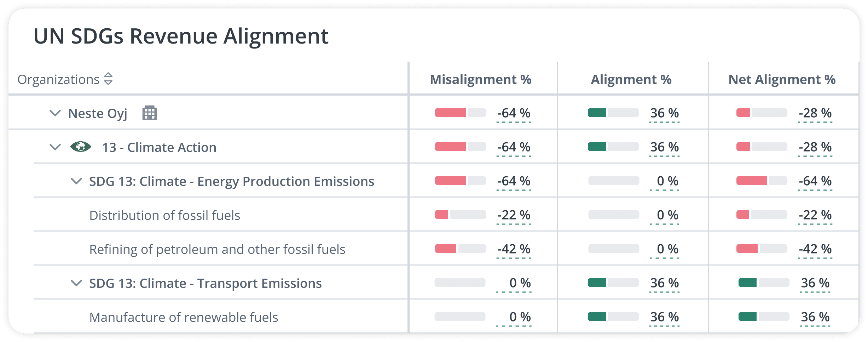868x342 pixels.
Task: Collapse the Neste Oyj row
Action: point(55,113)
